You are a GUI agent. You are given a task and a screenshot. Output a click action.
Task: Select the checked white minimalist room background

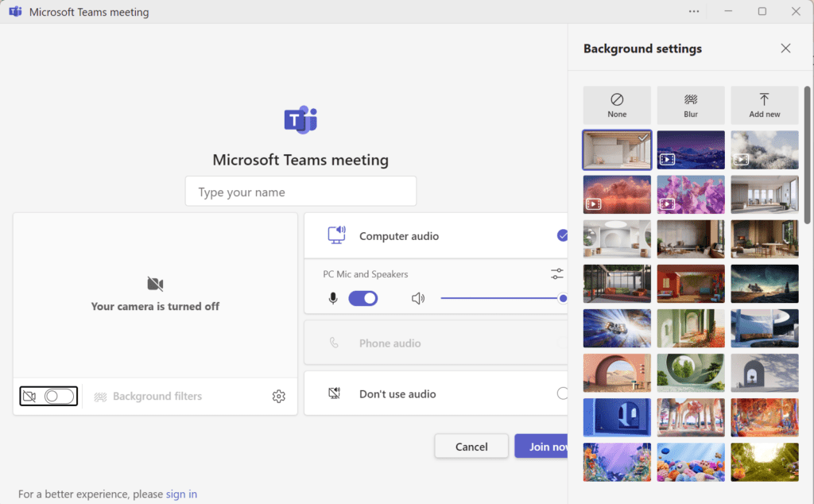pos(617,150)
